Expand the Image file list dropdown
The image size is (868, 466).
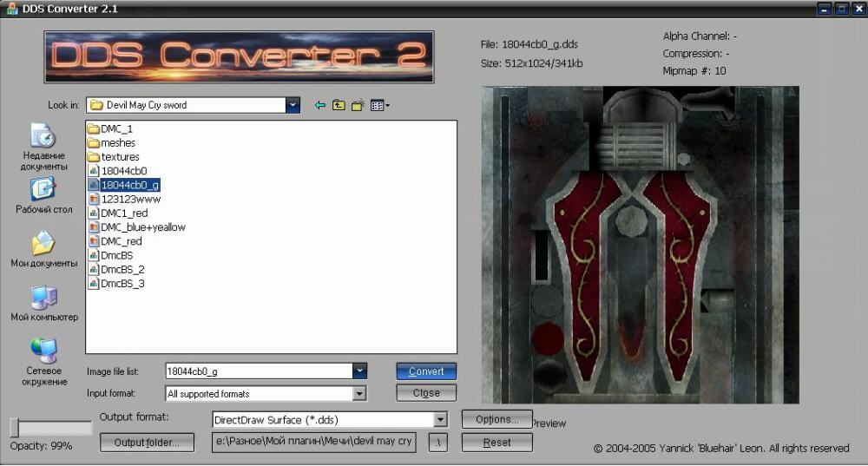point(359,371)
